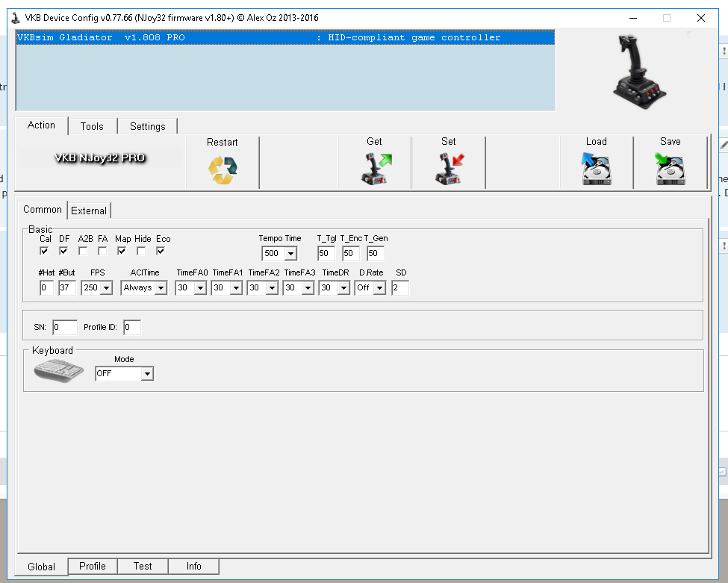Toggle the Cal checkbox
Screen dimensions: 728x583
coord(44,251)
